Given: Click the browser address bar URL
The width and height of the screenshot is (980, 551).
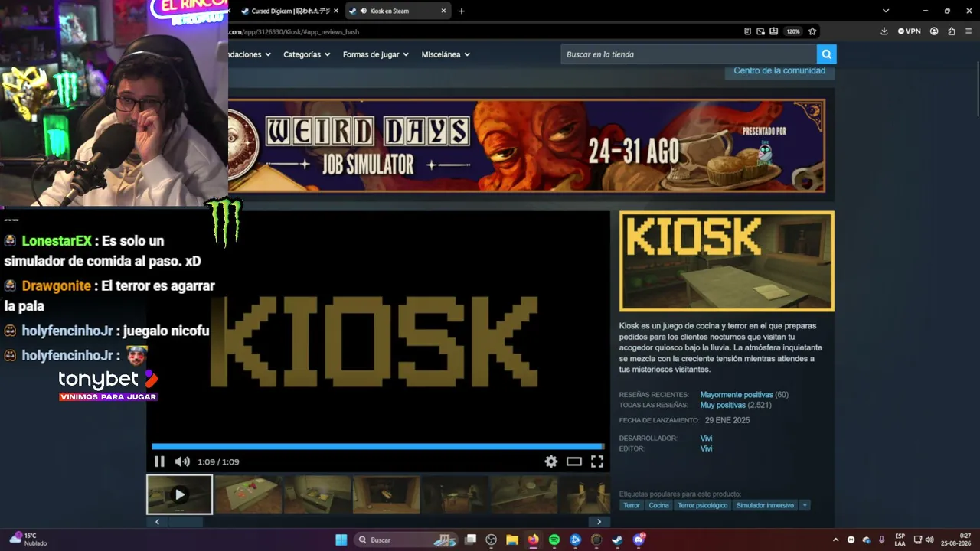Looking at the screenshot, I should 294,31.
